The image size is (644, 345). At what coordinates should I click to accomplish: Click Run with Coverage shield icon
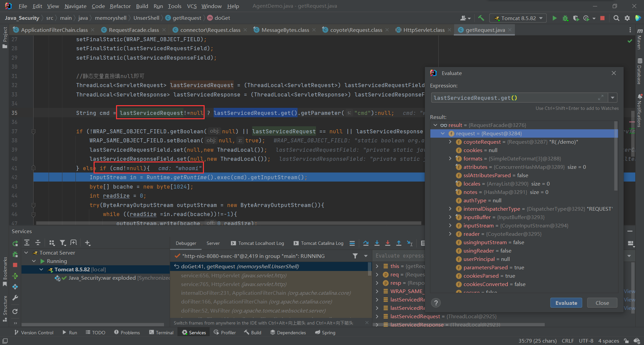(x=576, y=18)
